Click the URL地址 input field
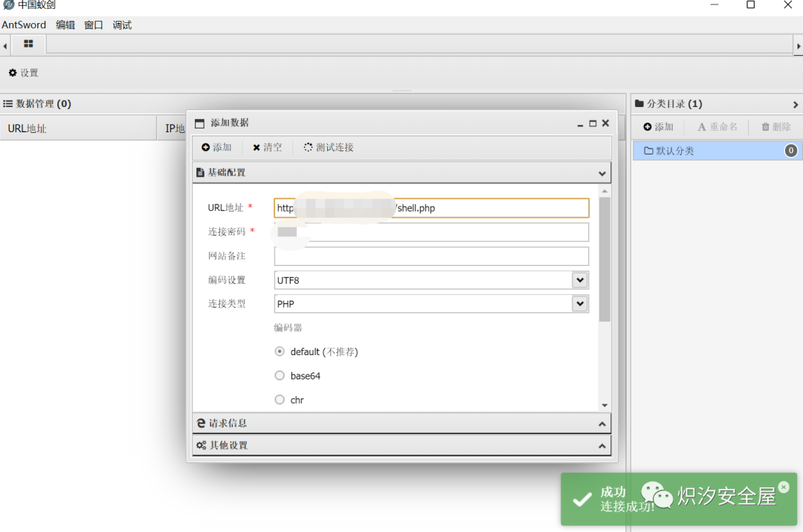Screen dimensions: 803x532 (x=432, y=208)
